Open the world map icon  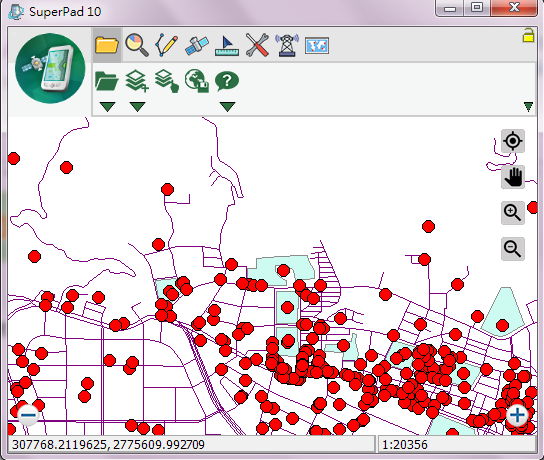coord(317,45)
